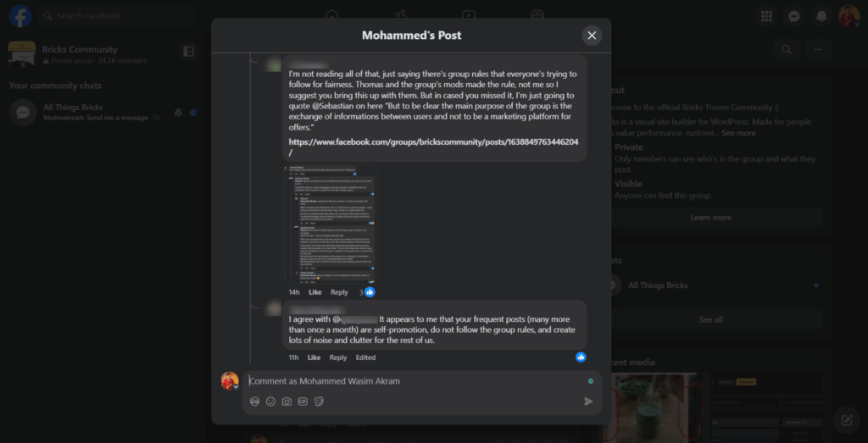Viewport: 868px width, 443px height.
Task: Click the Facebook logo home icon
Action: (21, 16)
